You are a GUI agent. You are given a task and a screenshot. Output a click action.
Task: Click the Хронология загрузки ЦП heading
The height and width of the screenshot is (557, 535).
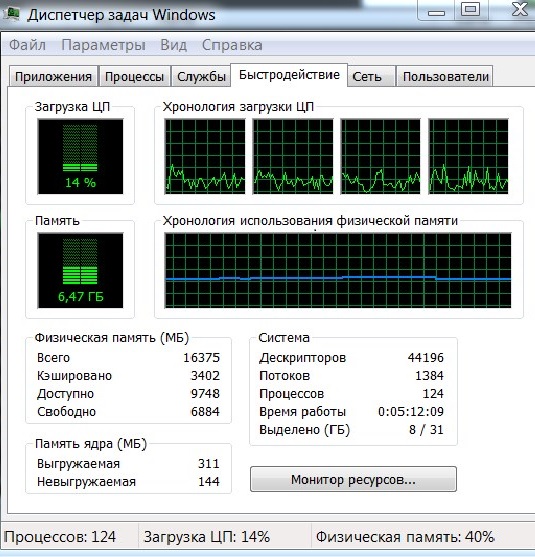click(238, 107)
